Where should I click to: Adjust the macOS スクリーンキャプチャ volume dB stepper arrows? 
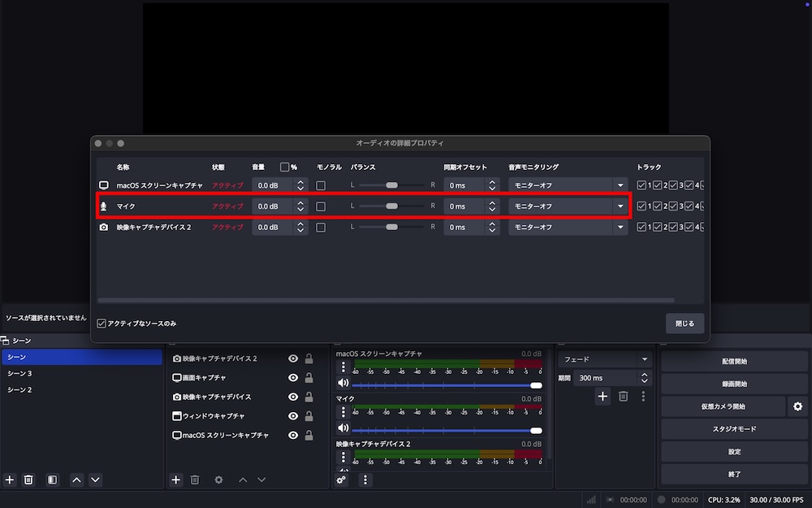pyautogui.click(x=300, y=185)
